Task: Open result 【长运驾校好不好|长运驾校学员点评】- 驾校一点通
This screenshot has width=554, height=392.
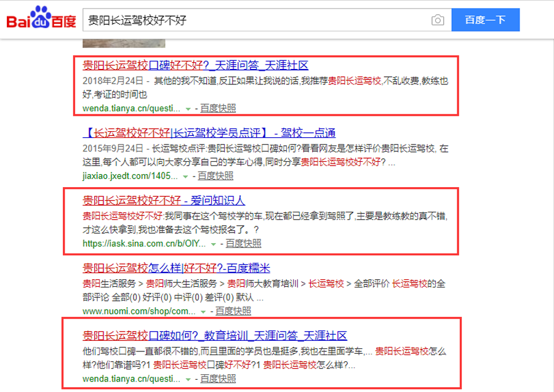Action: (209, 133)
